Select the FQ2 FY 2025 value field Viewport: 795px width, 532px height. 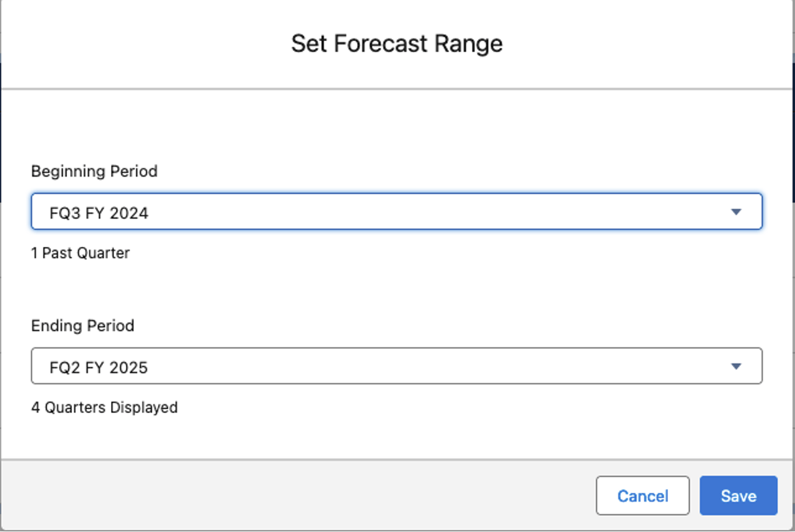click(397, 366)
